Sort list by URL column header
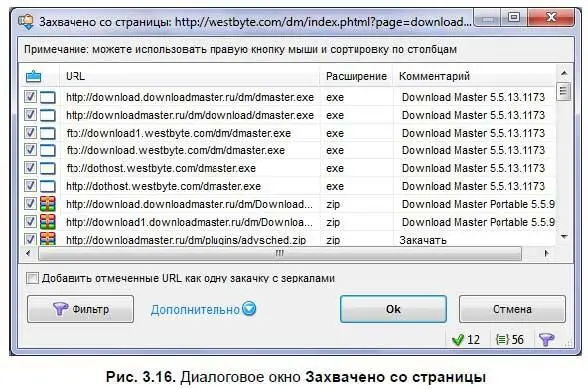This screenshot has height=389, width=588. (x=189, y=76)
